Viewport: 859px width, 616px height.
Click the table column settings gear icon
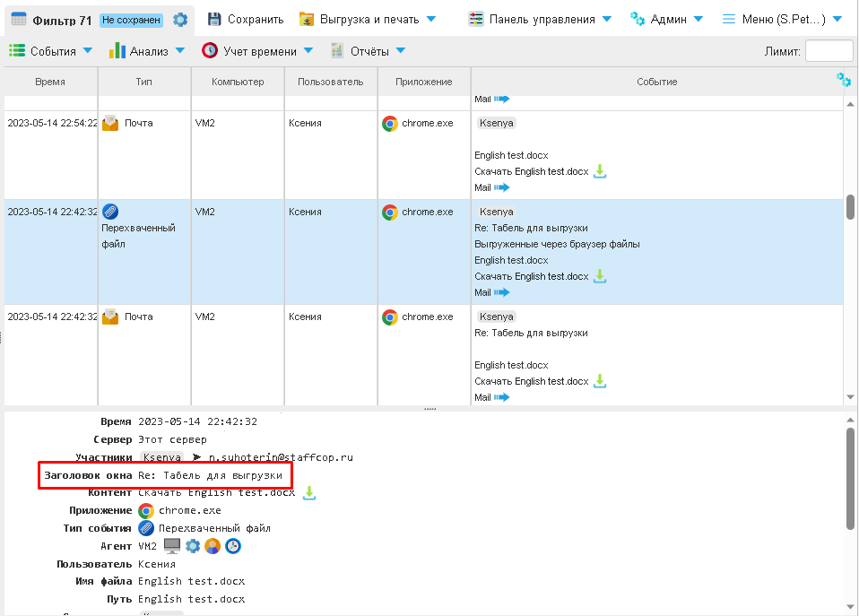[843, 80]
